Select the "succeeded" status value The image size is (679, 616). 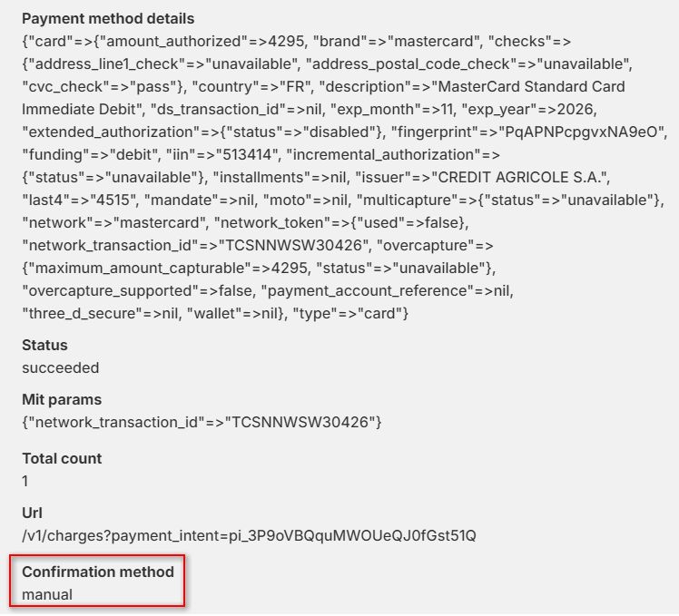click(61, 367)
